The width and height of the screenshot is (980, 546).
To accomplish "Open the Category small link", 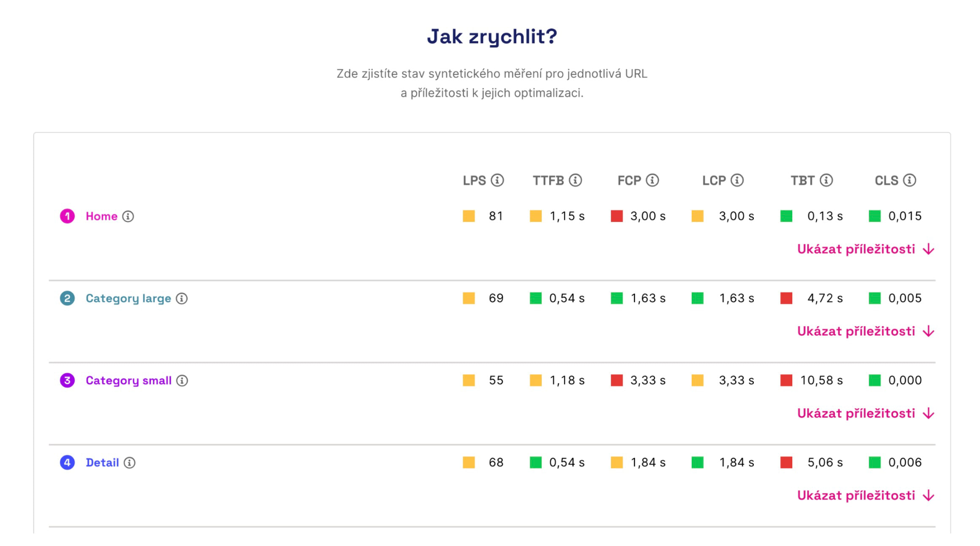I will point(129,380).
